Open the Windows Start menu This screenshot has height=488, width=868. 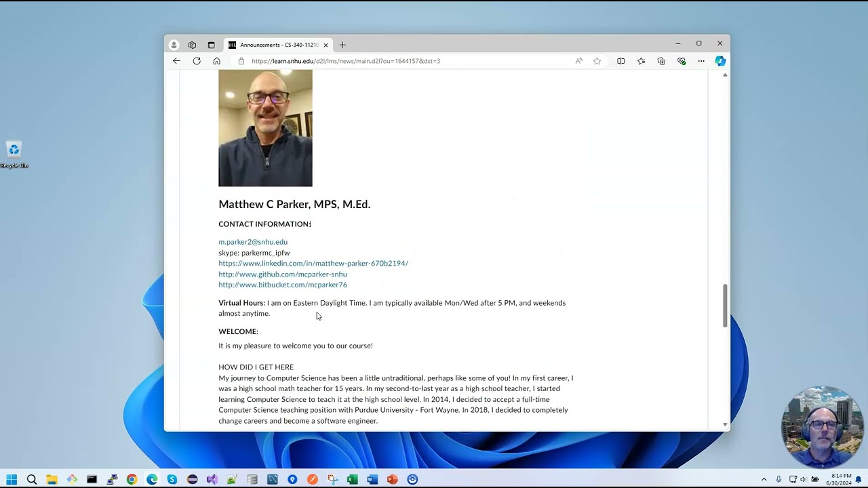click(x=12, y=479)
